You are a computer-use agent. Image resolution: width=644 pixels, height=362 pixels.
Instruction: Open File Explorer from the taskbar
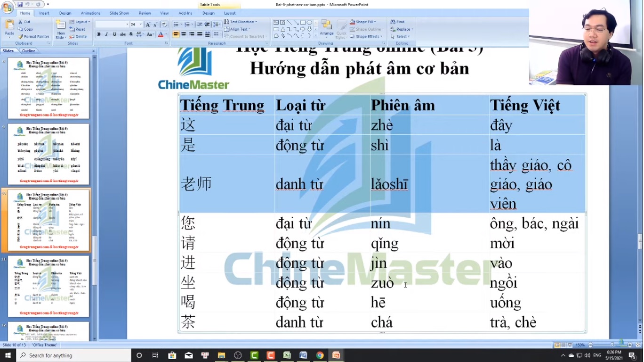tap(221, 355)
